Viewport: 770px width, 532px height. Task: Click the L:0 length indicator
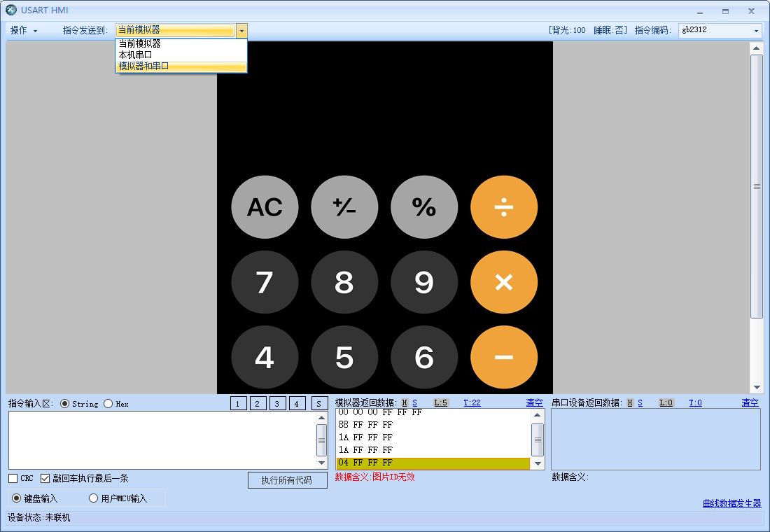pyautogui.click(x=666, y=402)
